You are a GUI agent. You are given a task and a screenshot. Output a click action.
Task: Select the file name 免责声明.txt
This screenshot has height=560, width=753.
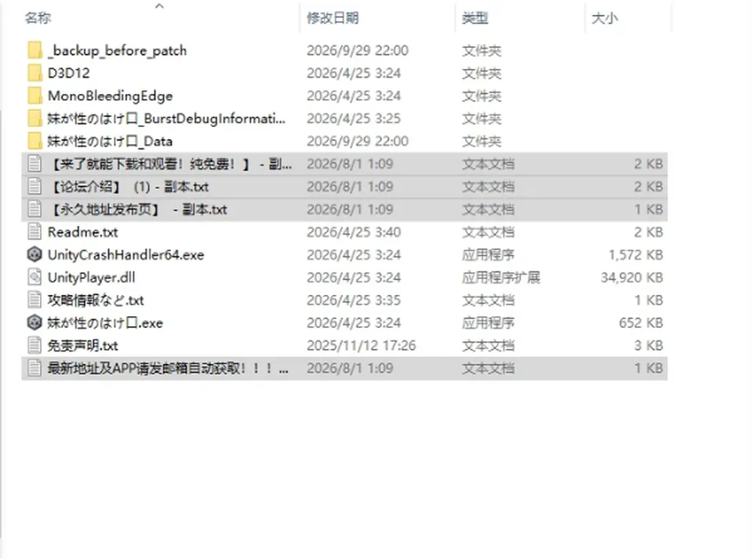click(x=82, y=345)
